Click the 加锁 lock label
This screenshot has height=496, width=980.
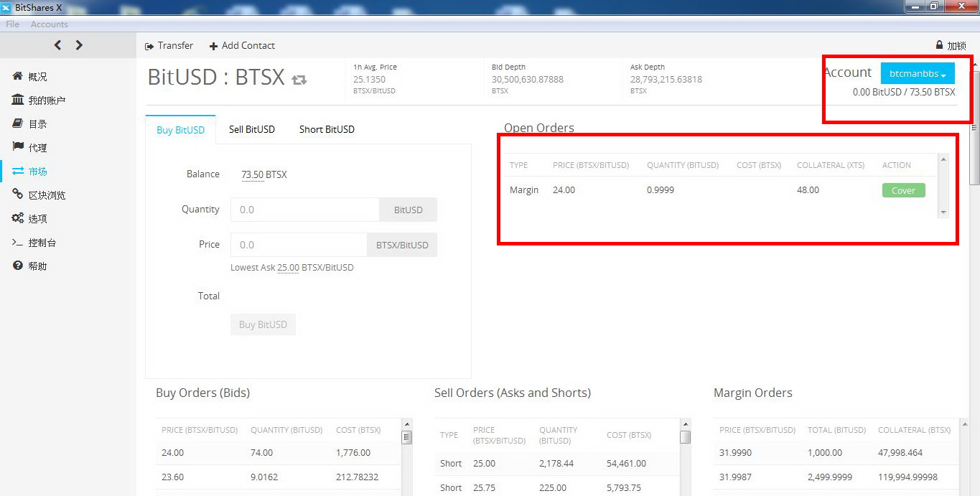pos(956,46)
